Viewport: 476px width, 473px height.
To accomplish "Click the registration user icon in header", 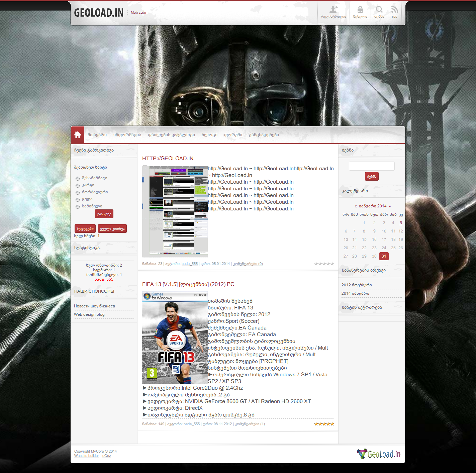I will click(x=334, y=10).
